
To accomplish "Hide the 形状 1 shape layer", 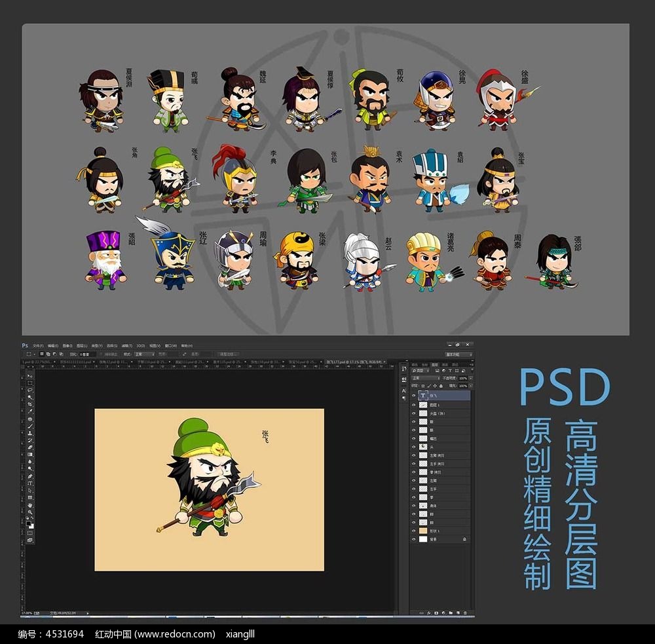I will (x=414, y=531).
